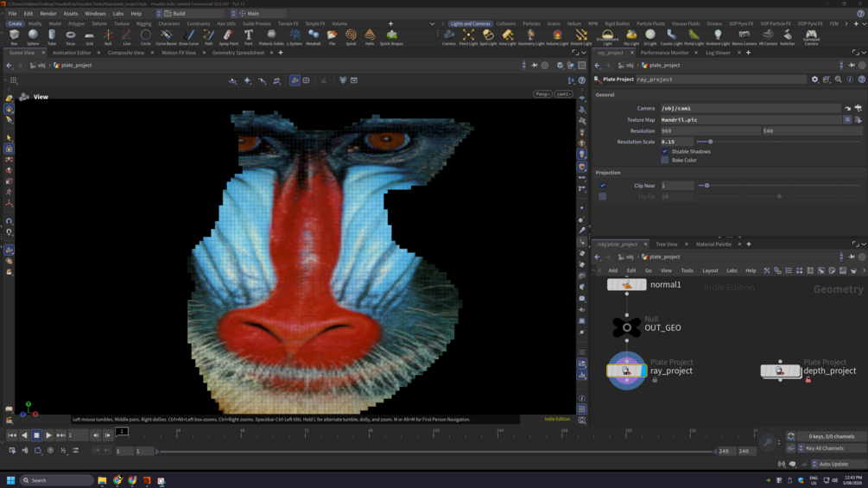Image resolution: width=868 pixels, height=488 pixels.
Task: Switch to the Geometry Spreadsheet tab
Action: click(x=238, y=53)
